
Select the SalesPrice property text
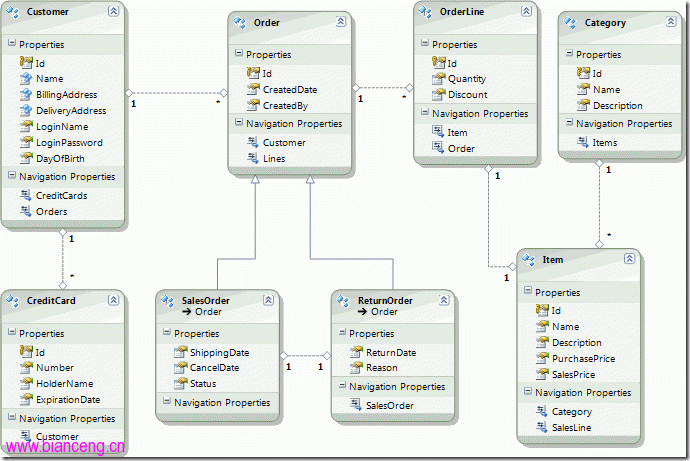coord(574,375)
